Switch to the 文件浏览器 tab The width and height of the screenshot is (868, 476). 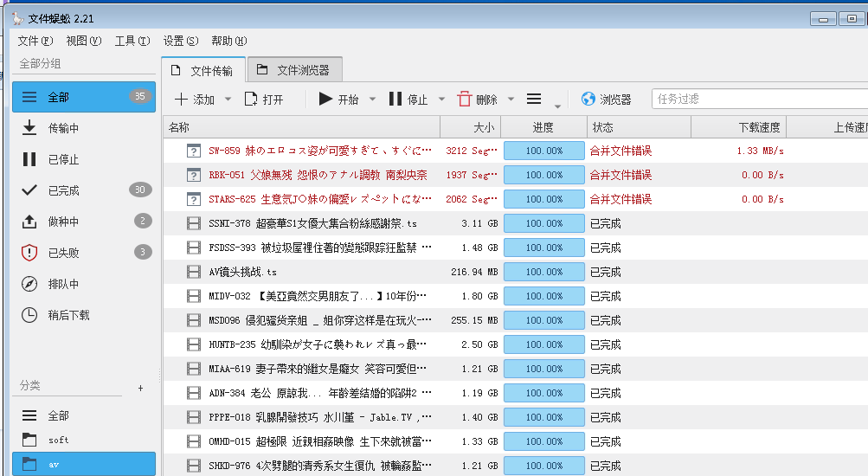tap(294, 70)
